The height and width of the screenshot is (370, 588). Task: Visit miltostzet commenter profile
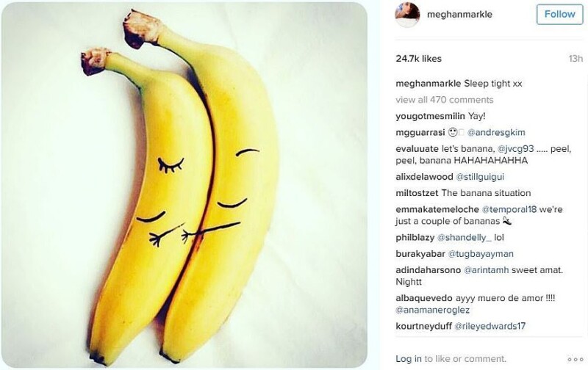click(x=417, y=193)
